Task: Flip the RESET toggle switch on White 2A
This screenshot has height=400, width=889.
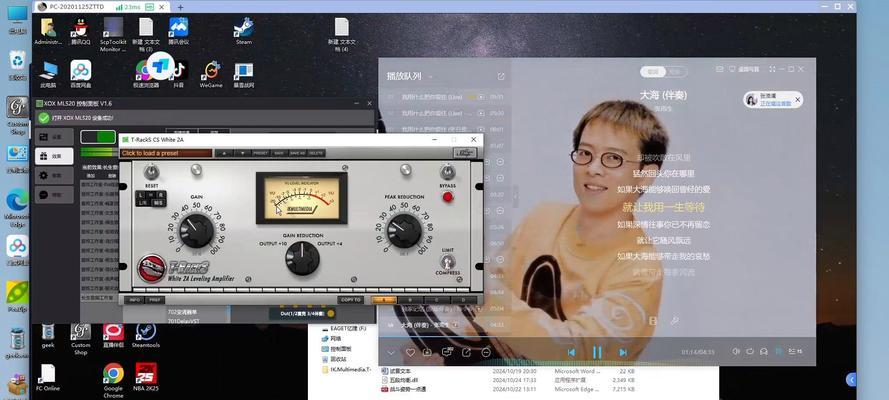Action: pos(151,171)
